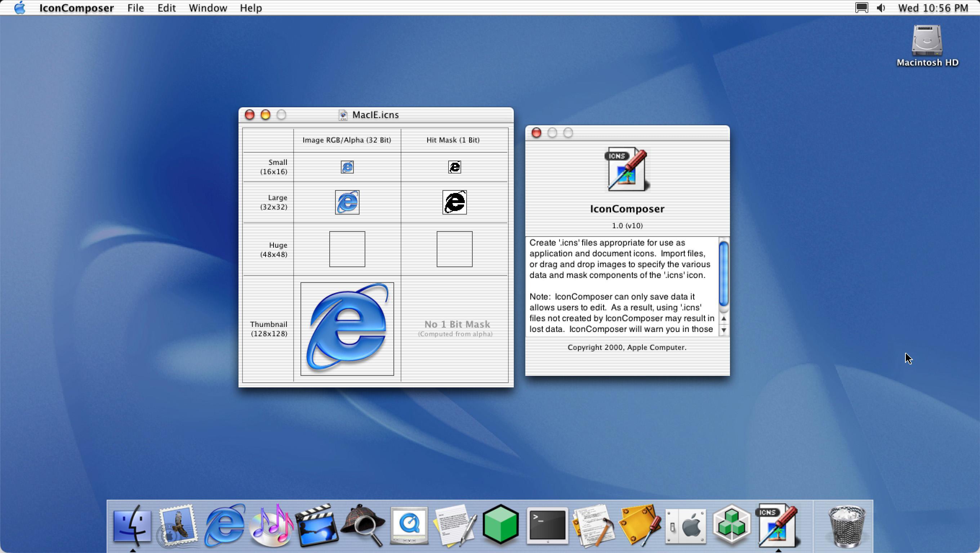Click the About text scrollbar thumb

(x=724, y=274)
